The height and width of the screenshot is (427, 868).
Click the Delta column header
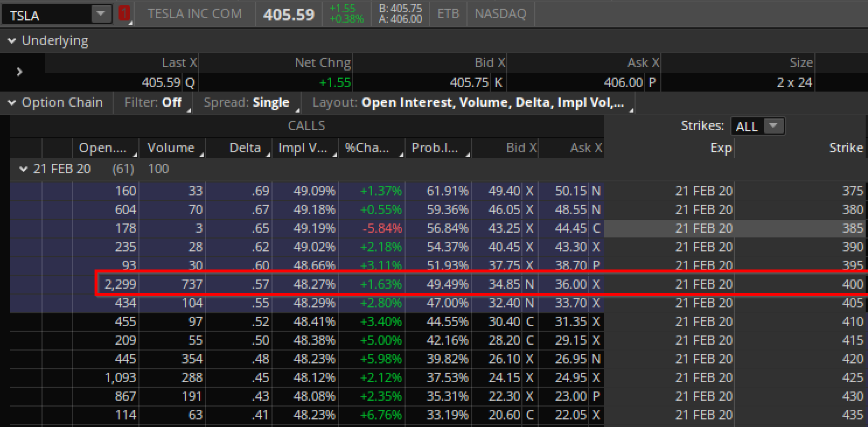(239, 148)
